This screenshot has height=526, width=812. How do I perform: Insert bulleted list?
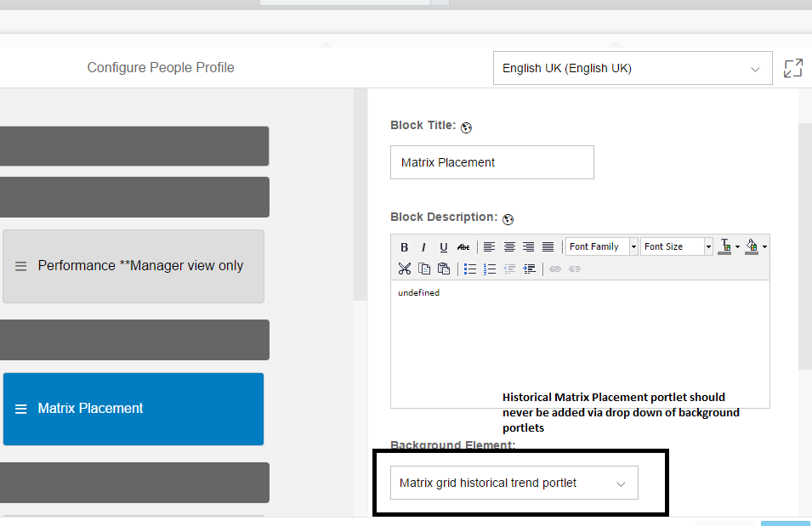coord(470,269)
